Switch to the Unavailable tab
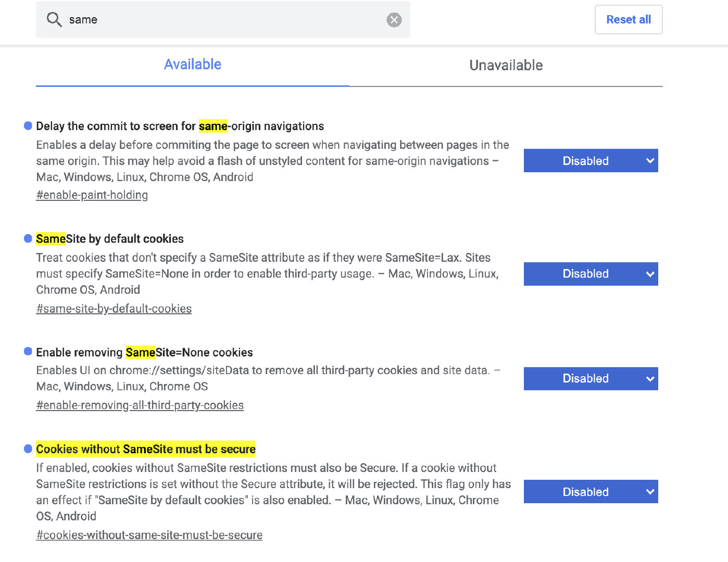728x562 pixels. tap(506, 66)
